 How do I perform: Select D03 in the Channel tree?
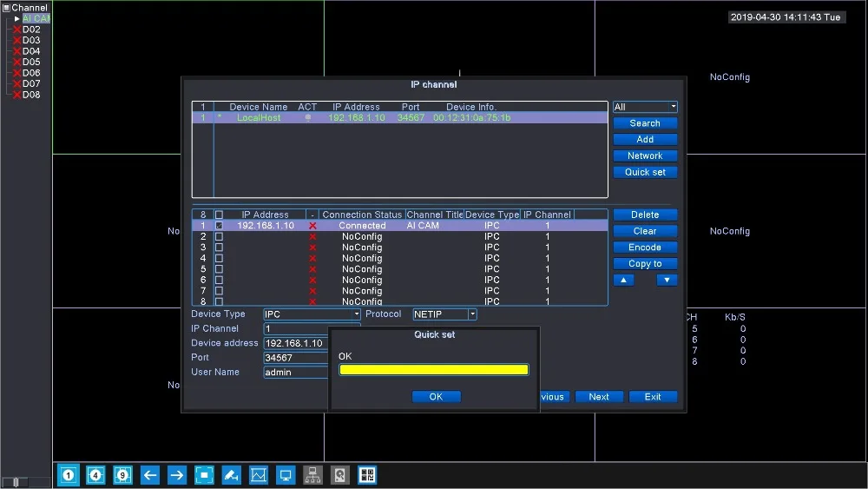point(30,40)
